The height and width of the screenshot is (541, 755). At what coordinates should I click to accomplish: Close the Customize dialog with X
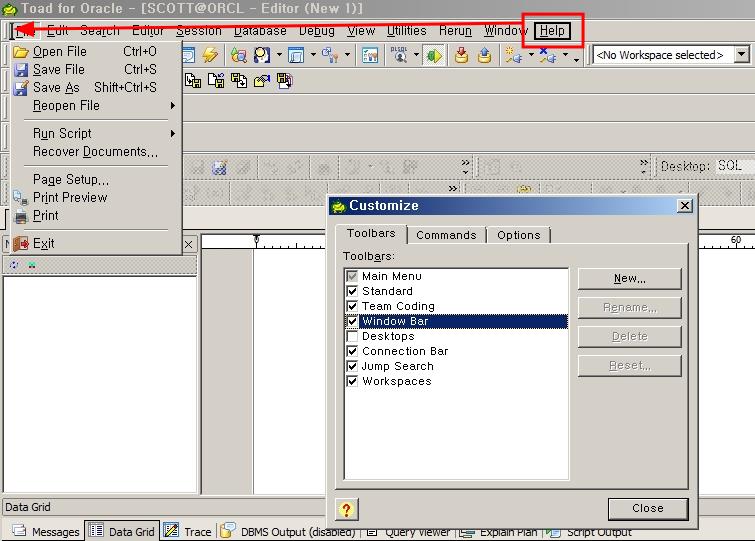(x=684, y=205)
